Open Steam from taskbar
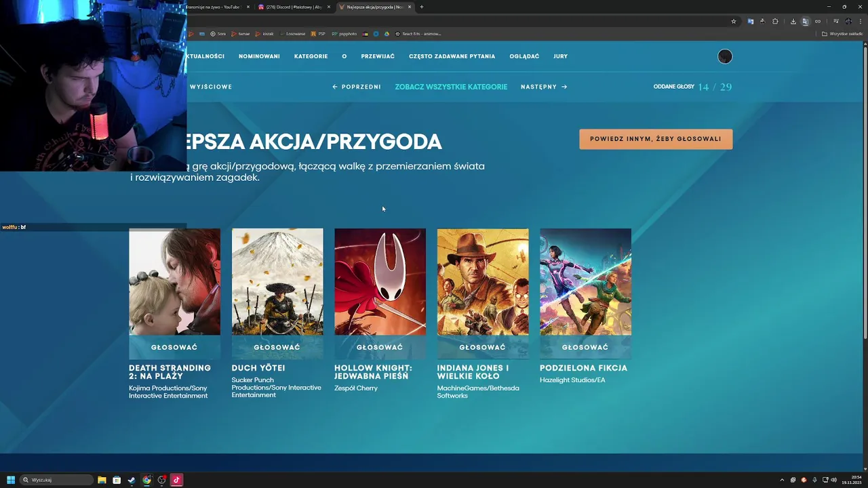This screenshot has height=488, width=868. 132,480
